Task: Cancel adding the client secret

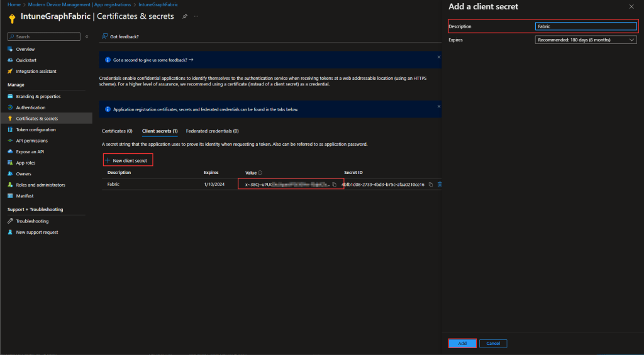Action: coord(492,344)
